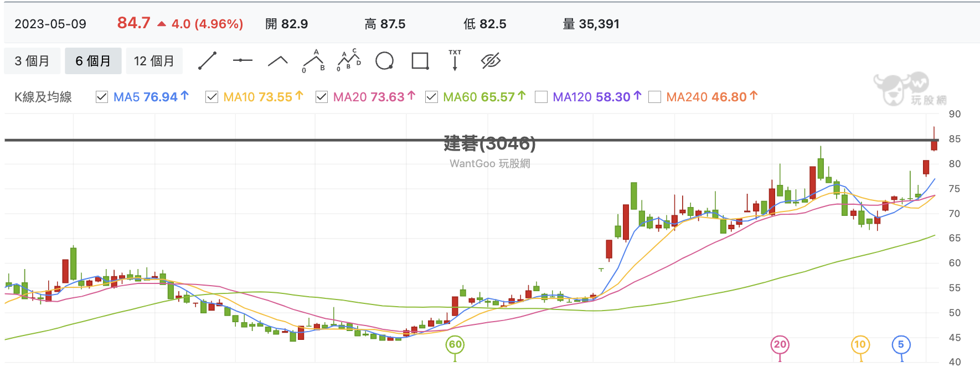The width and height of the screenshot is (980, 372).
Task: Choose the TXT text annotation tool
Action: point(455,60)
